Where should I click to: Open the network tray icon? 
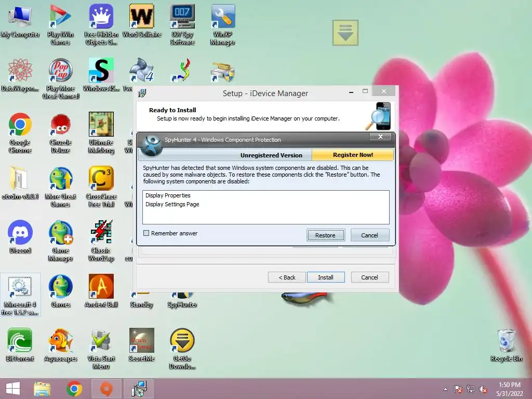[x=471, y=389]
